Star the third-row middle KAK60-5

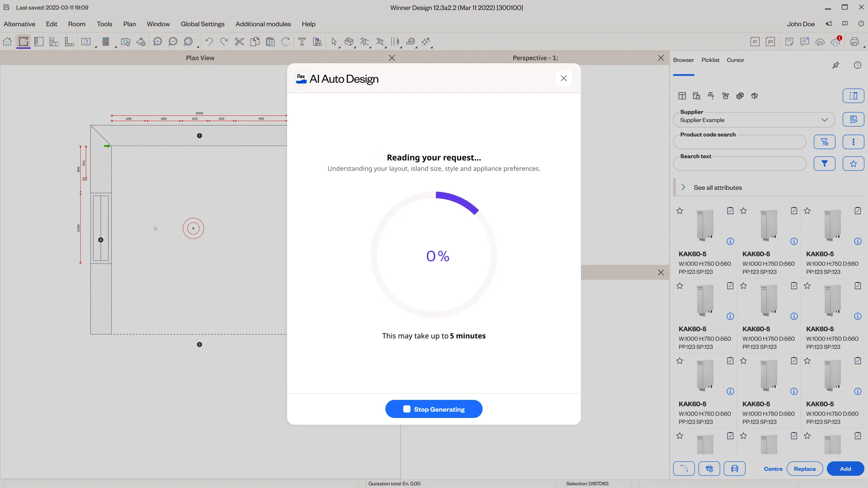point(744,361)
